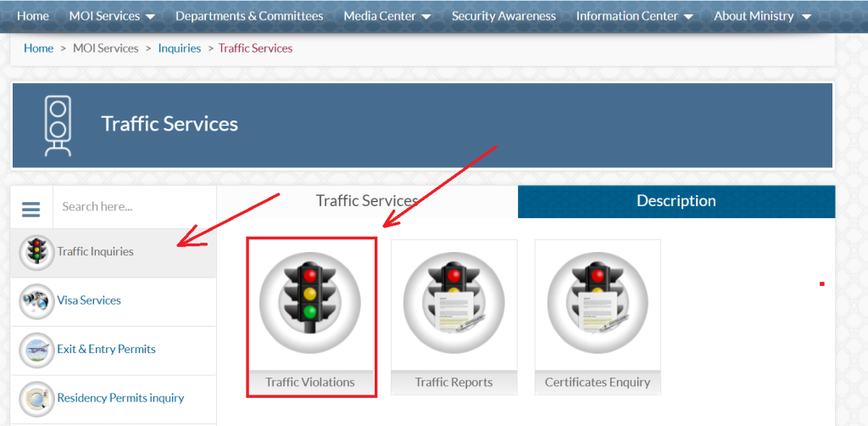Click the Traffic Reports label
Image resolution: width=868 pixels, height=426 pixels.
(454, 382)
